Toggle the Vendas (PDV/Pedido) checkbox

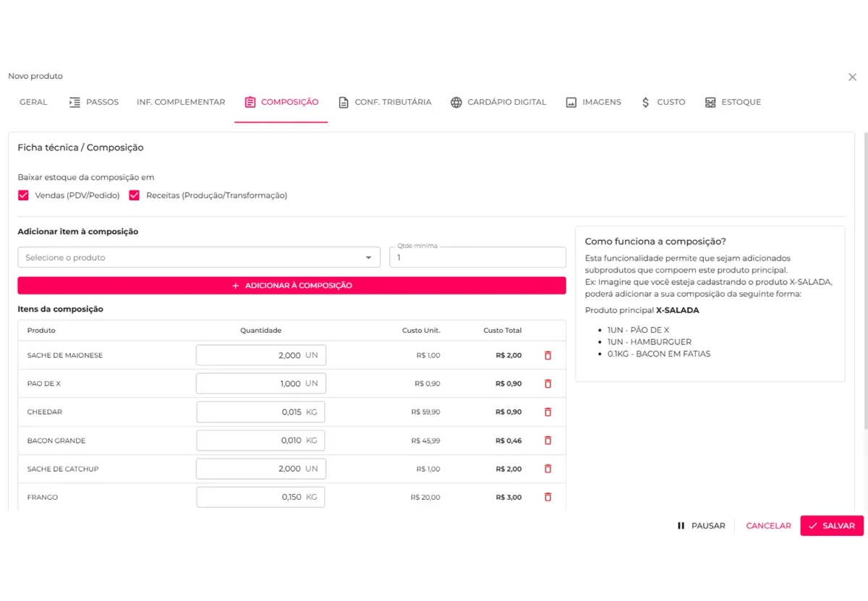point(23,195)
